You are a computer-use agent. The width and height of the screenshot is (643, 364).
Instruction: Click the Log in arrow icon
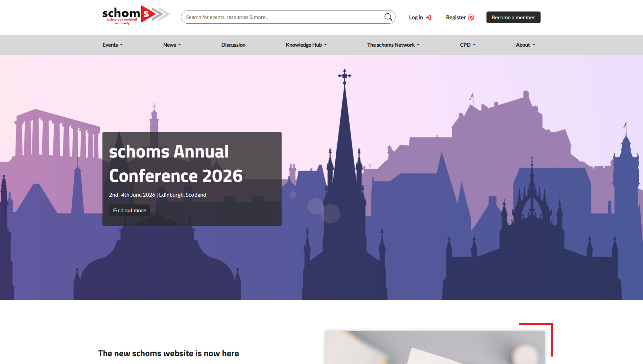(x=428, y=18)
